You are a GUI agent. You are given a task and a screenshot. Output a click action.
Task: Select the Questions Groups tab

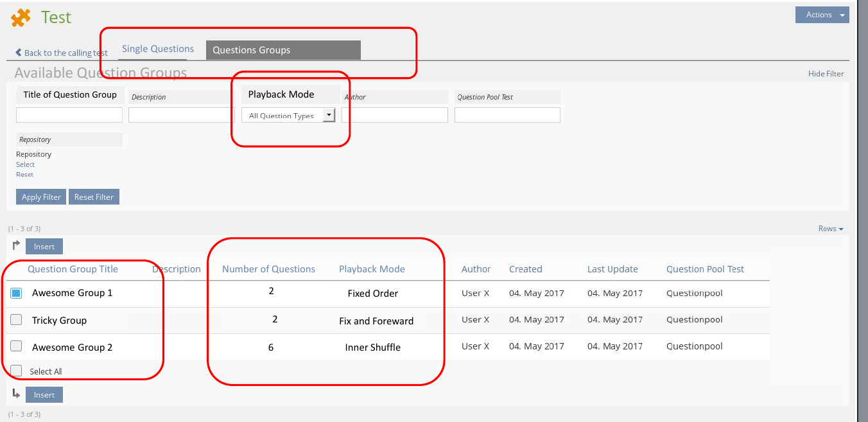click(282, 50)
